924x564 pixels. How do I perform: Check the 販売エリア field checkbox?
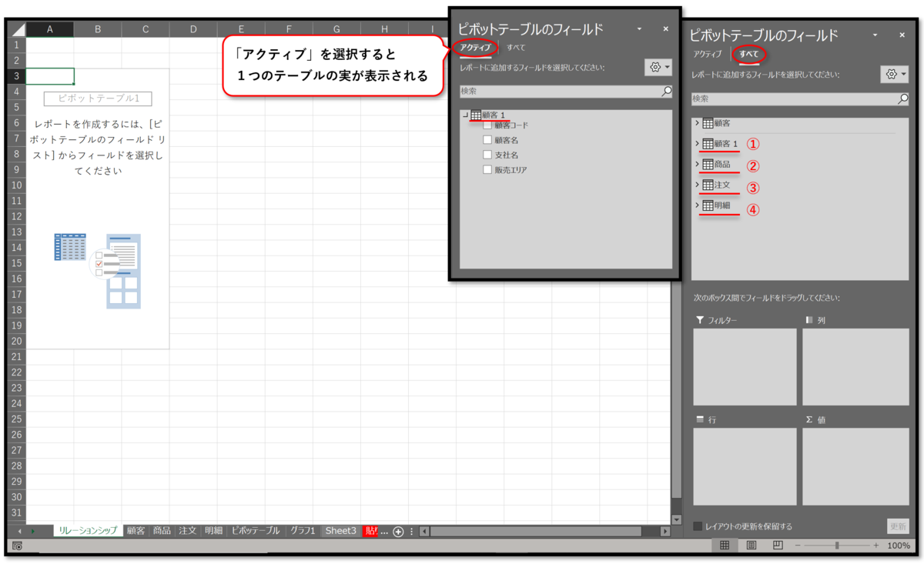point(487,170)
